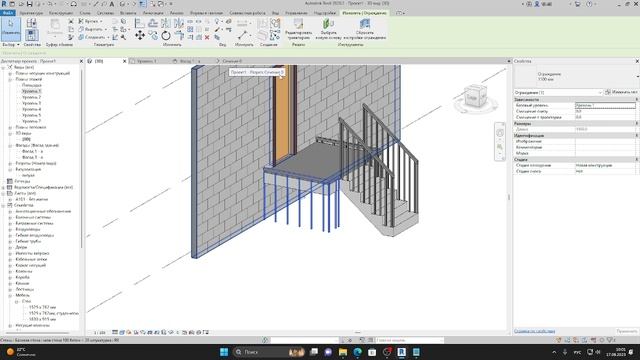Open the steering wheel on navigation bar
The width and height of the screenshot is (640, 360).
tap(500, 133)
